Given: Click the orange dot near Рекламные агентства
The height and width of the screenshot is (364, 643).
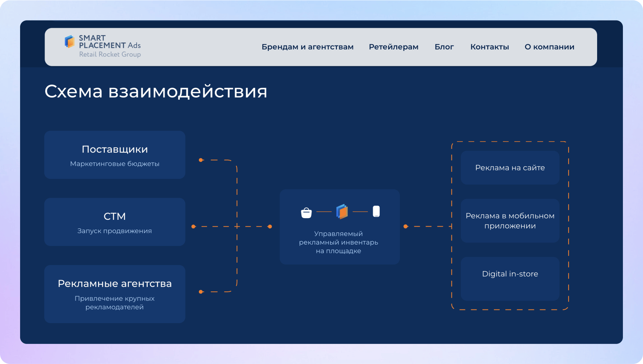Looking at the screenshot, I should coord(201,291).
